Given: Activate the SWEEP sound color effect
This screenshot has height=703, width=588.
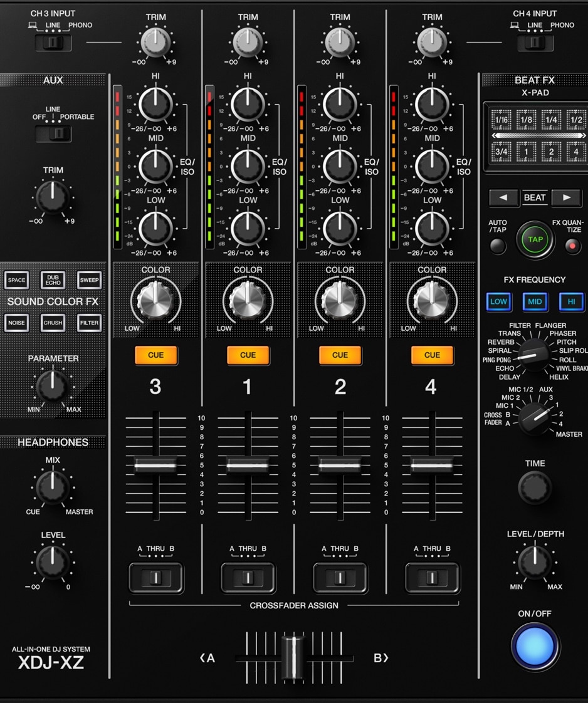Looking at the screenshot, I should (x=90, y=280).
